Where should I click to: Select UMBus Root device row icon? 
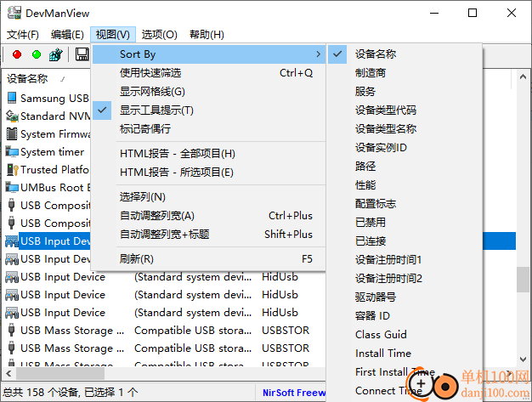click(x=12, y=187)
